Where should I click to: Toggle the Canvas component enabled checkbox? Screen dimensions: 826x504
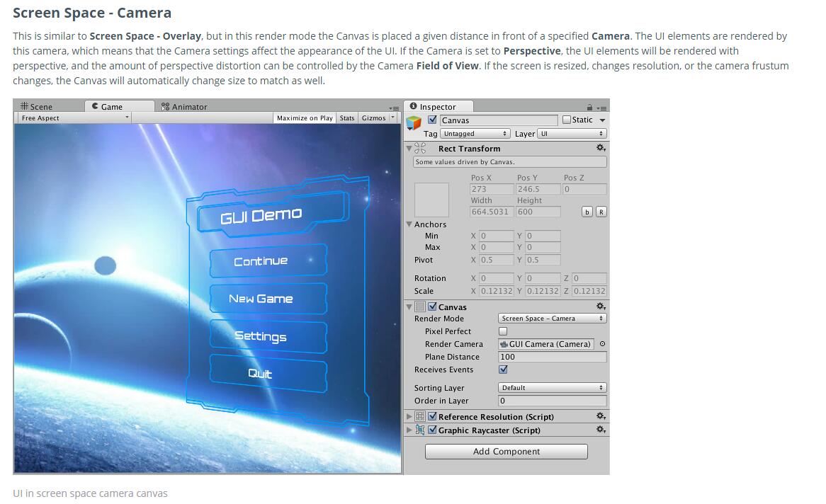[x=433, y=307]
